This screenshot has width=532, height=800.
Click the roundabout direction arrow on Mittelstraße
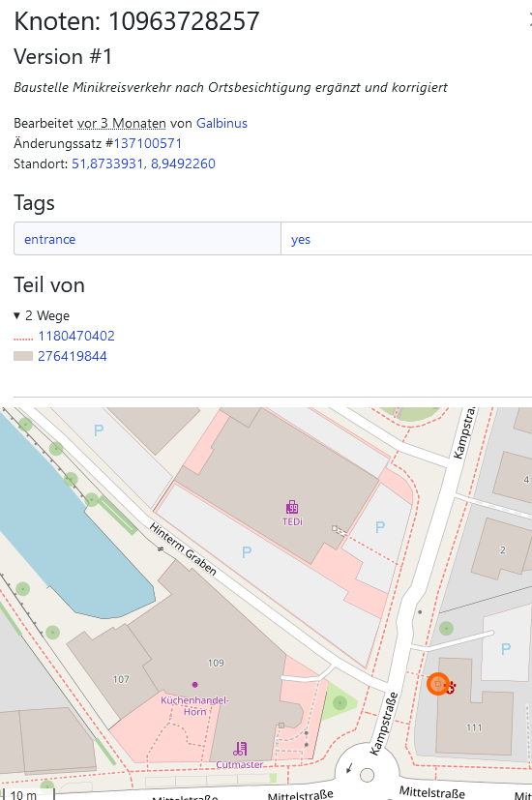tap(349, 768)
